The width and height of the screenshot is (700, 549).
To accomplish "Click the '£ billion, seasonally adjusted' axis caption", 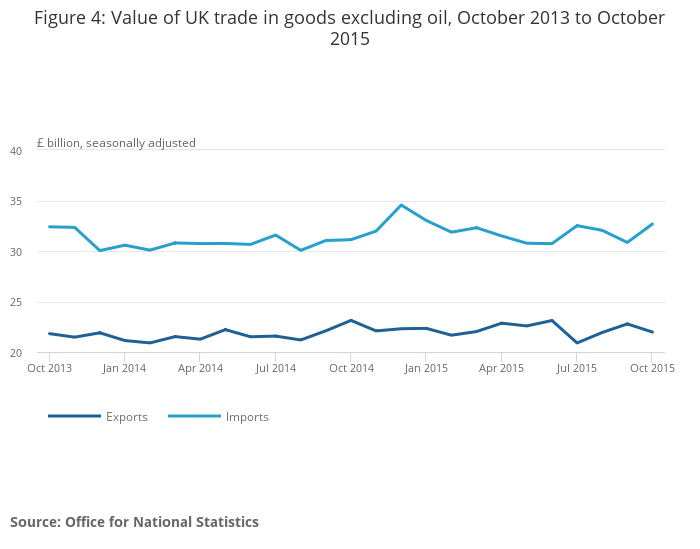I will tap(116, 143).
